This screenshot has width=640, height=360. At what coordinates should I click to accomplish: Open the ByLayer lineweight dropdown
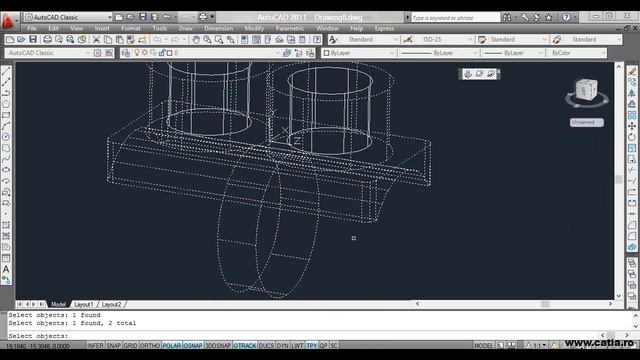(513, 53)
